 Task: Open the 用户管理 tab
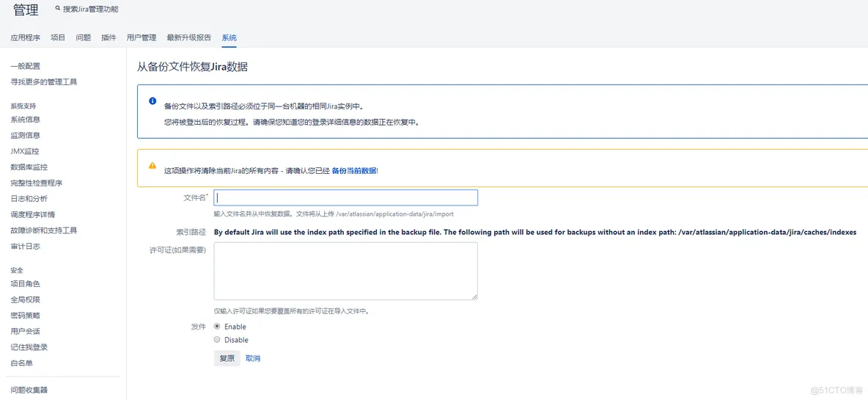pos(141,37)
